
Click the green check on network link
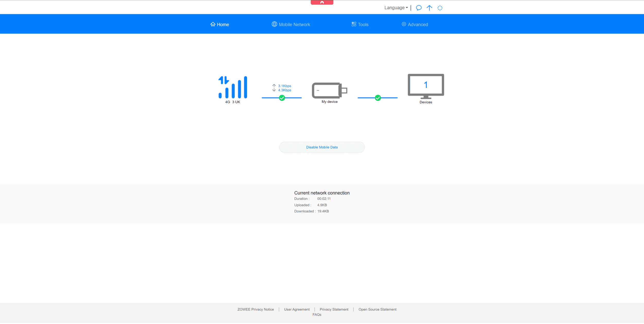pyautogui.click(x=282, y=98)
